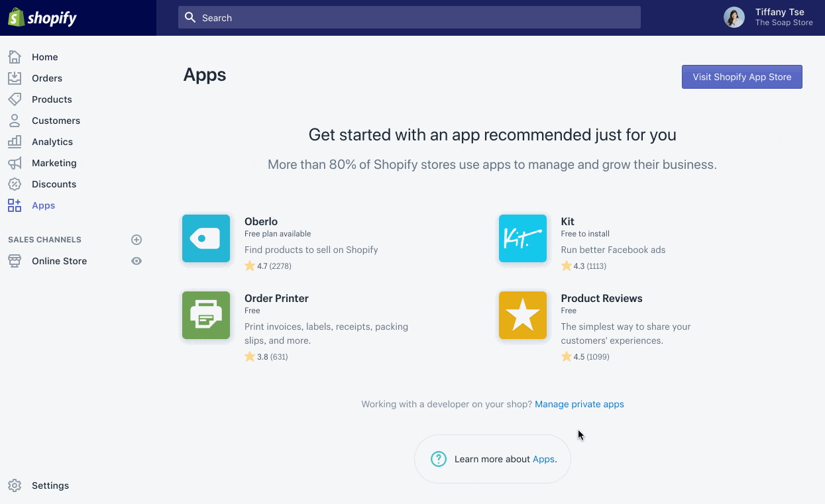Click the SALES CHANNELS heading
825x504 pixels.
pos(44,240)
